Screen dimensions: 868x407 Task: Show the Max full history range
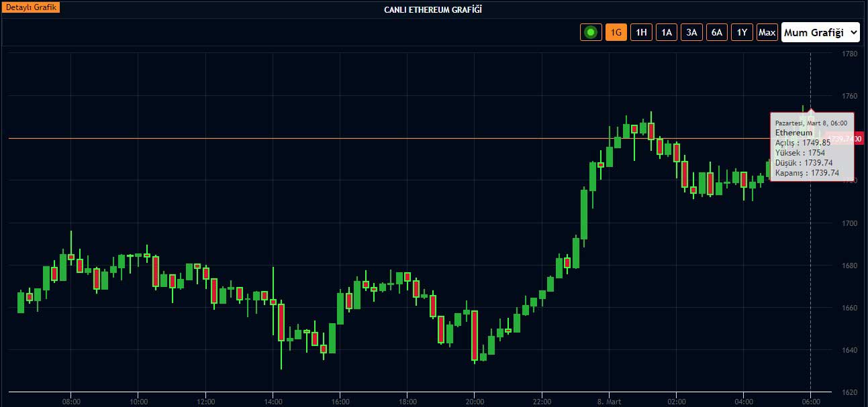click(767, 32)
